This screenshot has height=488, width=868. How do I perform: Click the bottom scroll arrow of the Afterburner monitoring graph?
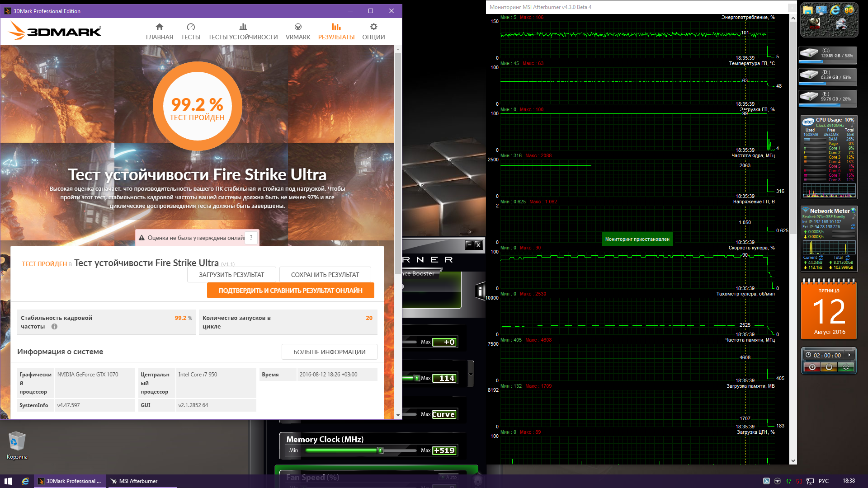[x=793, y=461]
